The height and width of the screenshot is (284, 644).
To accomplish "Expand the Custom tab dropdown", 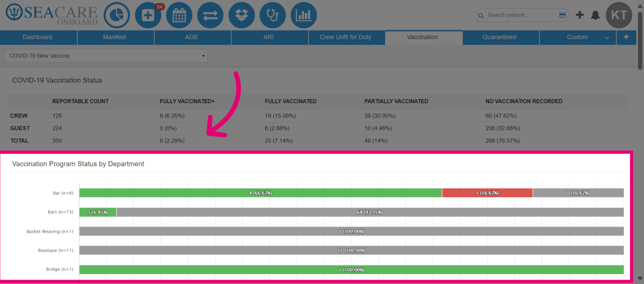I will click(x=607, y=38).
